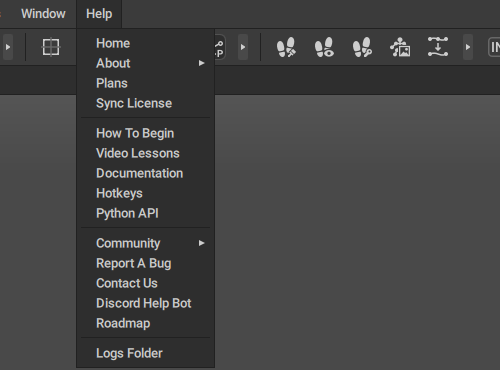500x370 pixels.
Task: Open the Logs Folder entry
Action: pyautogui.click(x=145, y=353)
